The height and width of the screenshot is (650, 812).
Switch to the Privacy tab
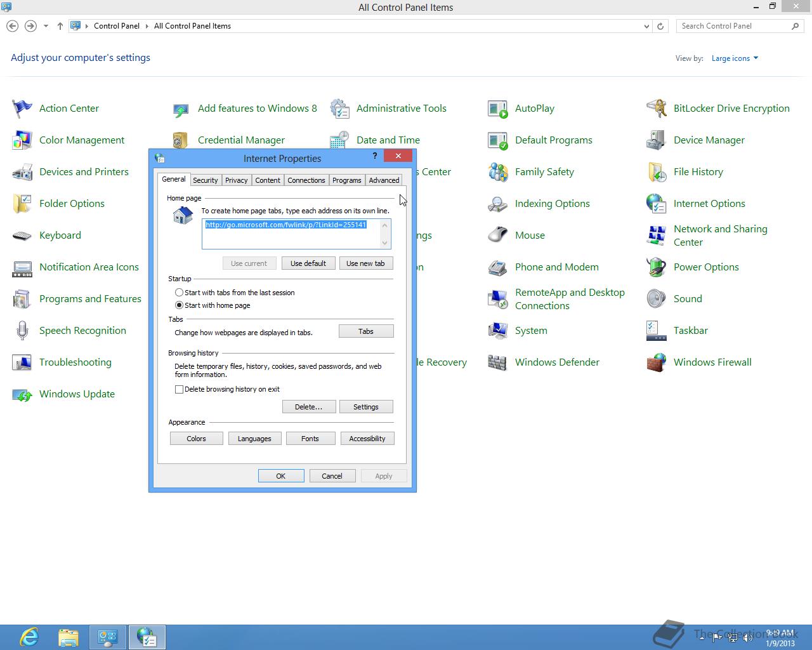point(236,180)
